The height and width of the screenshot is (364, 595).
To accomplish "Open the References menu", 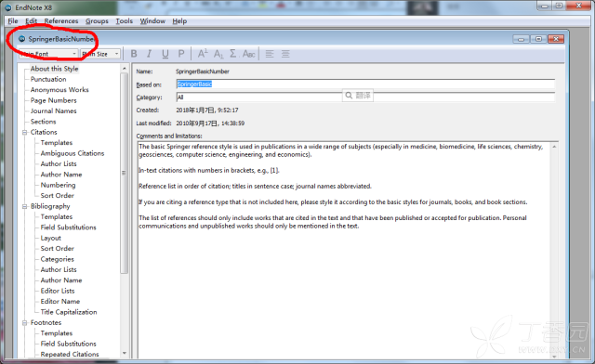I will (x=61, y=20).
